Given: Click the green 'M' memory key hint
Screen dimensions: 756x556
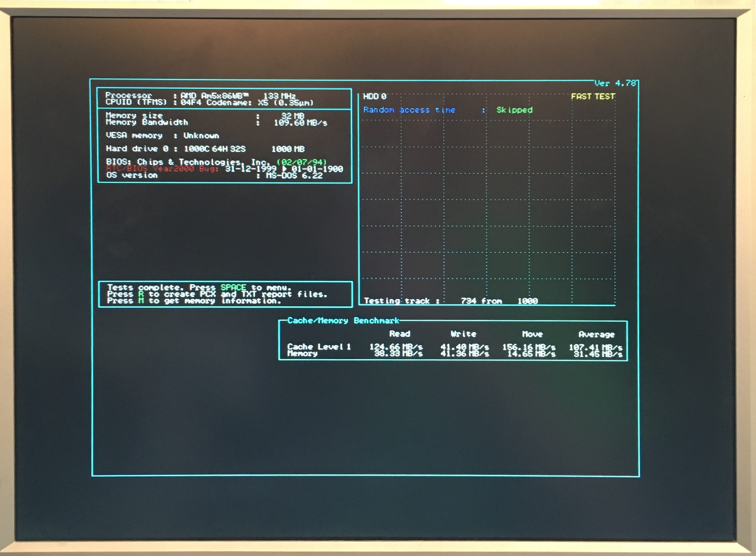Looking at the screenshot, I should [141, 301].
